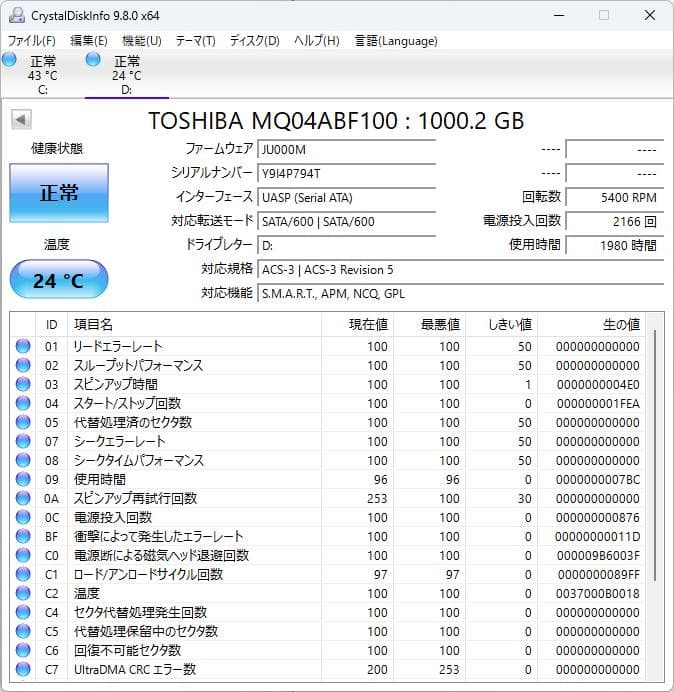This screenshot has width=674, height=692.
Task: Click the interface field UASP (Serial ATA)
Action: point(347,197)
